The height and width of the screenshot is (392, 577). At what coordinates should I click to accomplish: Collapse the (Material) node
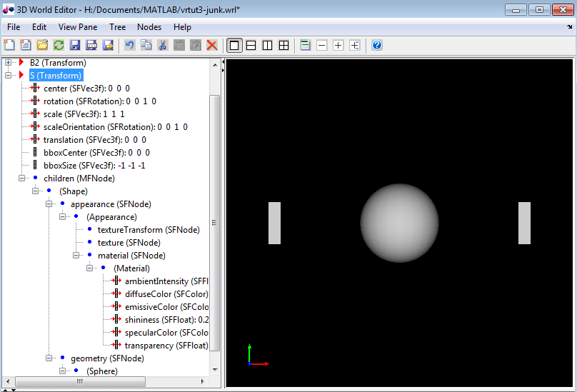coord(90,268)
